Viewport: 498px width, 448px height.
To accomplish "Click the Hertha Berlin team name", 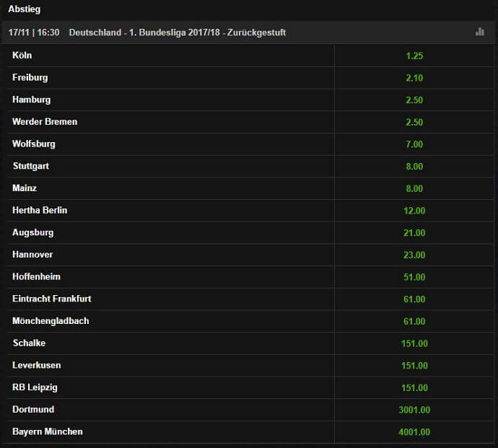I will (x=40, y=210).
